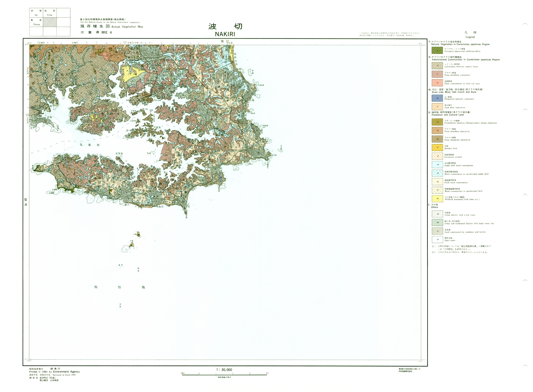Click 'The 2nd National Survey on the Natural Environment' subtitle
The image size is (533, 392).
coord(110,22)
